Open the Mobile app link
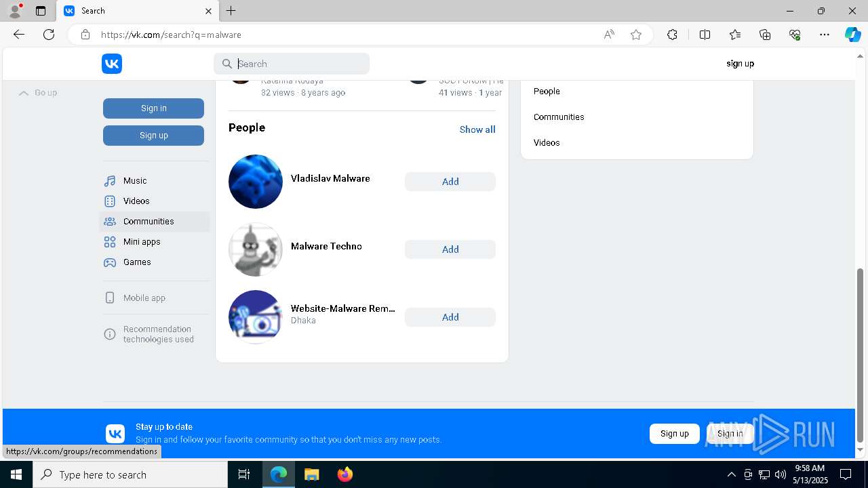The width and height of the screenshot is (868, 488). click(144, 298)
